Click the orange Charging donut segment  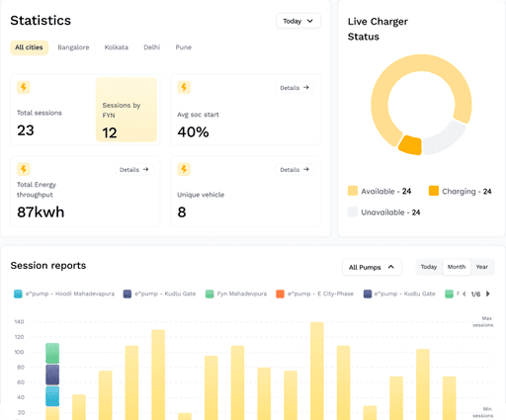coord(410,145)
